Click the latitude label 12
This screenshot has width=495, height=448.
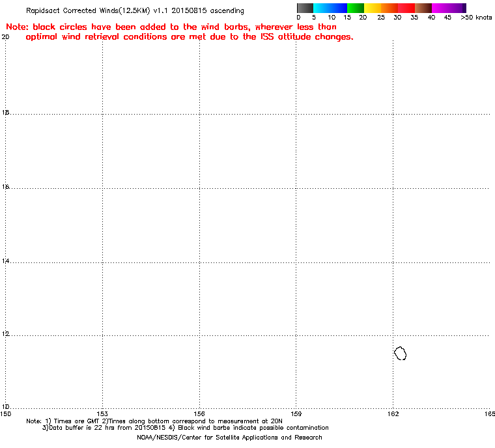click(5, 334)
